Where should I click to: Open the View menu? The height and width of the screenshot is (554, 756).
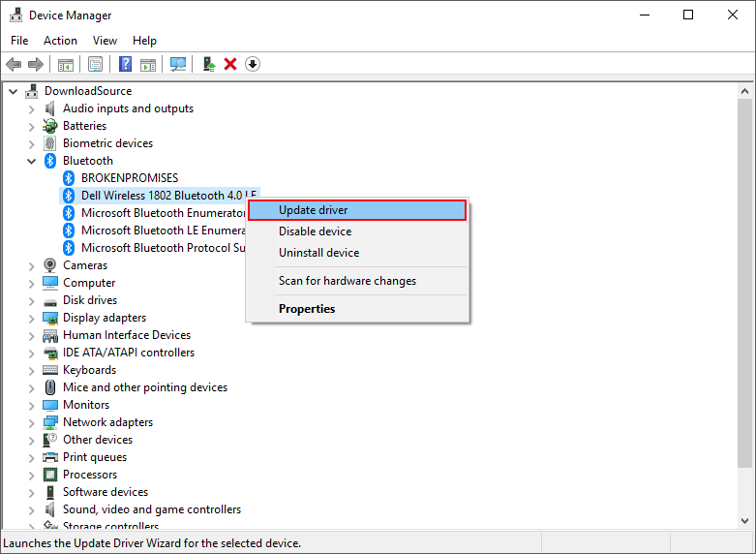(x=105, y=41)
